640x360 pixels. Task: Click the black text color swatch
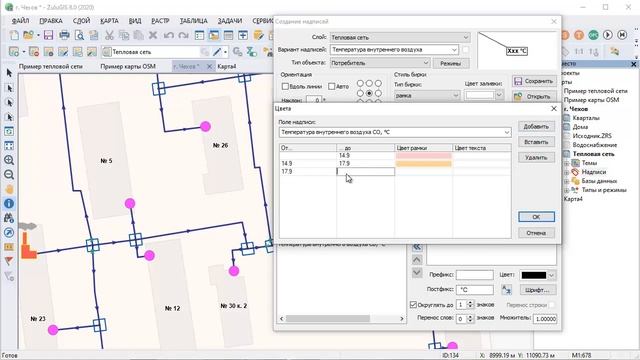[533, 275]
